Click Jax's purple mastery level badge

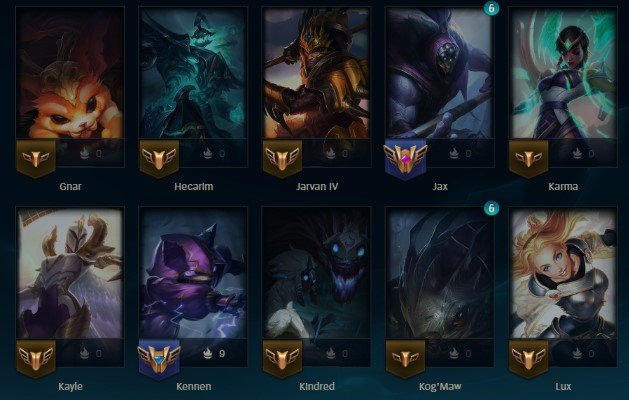[405, 159]
